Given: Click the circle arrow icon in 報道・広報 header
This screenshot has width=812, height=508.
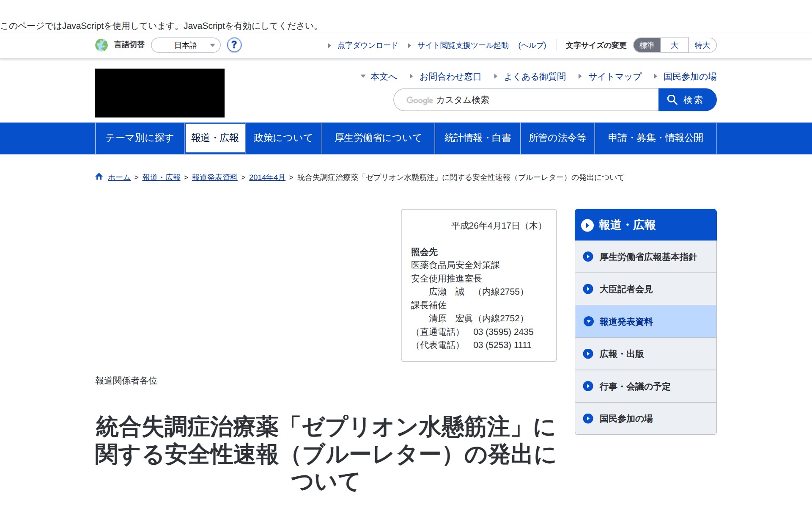Looking at the screenshot, I should tap(587, 225).
